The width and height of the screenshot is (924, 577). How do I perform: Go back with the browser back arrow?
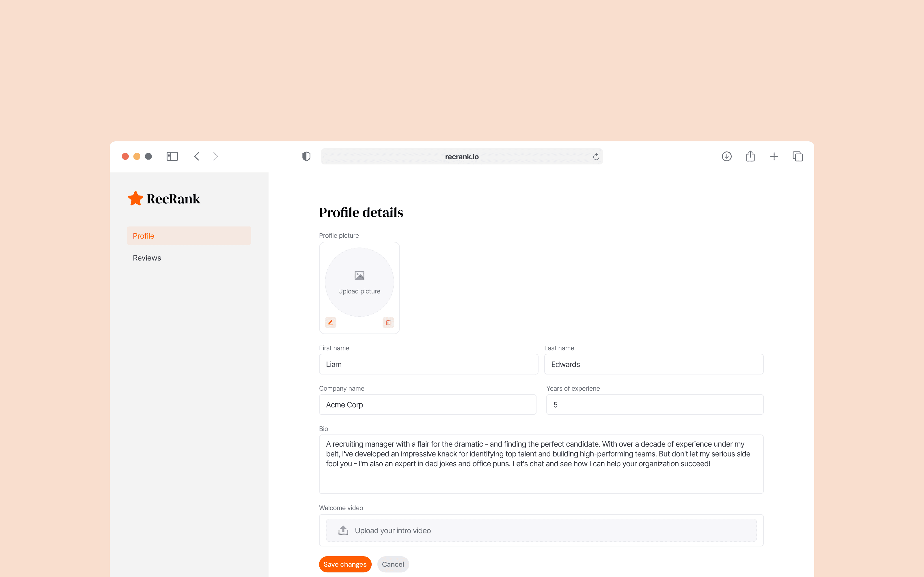[197, 156]
